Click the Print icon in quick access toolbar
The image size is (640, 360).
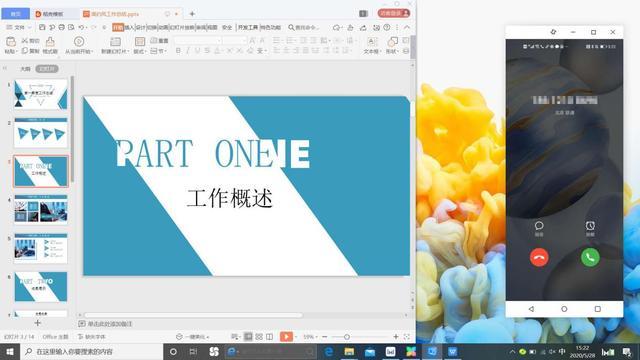(62, 27)
